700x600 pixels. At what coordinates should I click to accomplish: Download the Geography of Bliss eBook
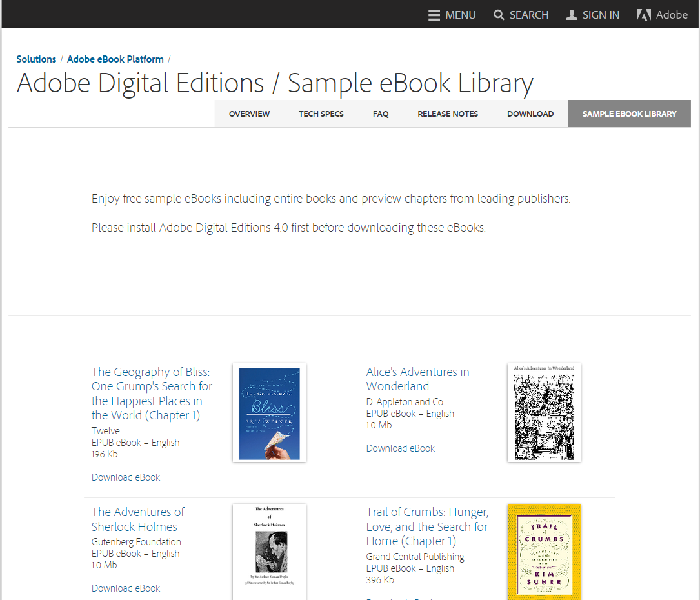pos(126,477)
